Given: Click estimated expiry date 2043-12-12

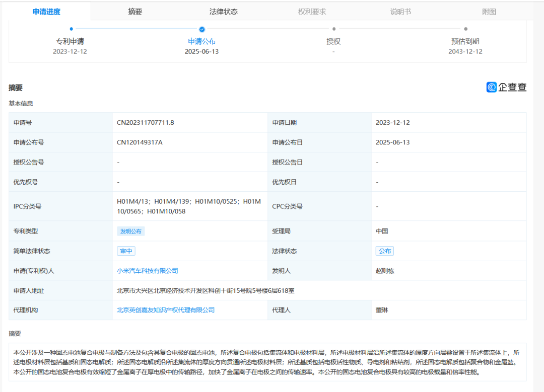Looking at the screenshot, I should [465, 51].
